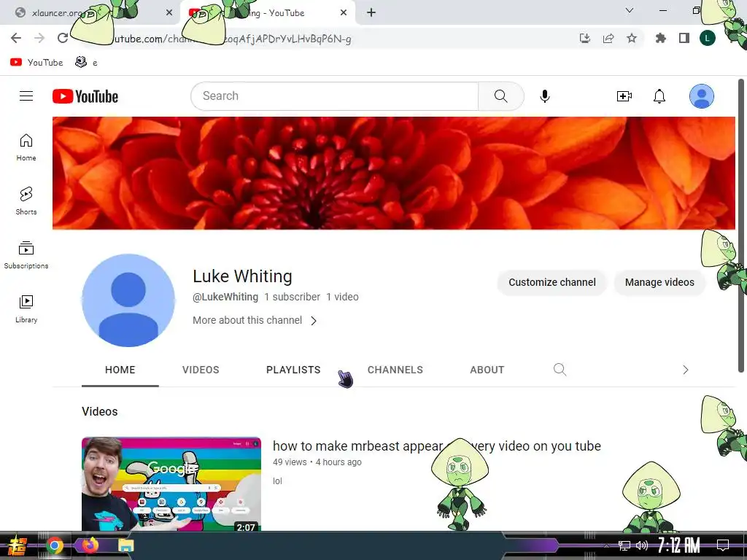Open the YouTube hamburger guide menu

(x=26, y=96)
